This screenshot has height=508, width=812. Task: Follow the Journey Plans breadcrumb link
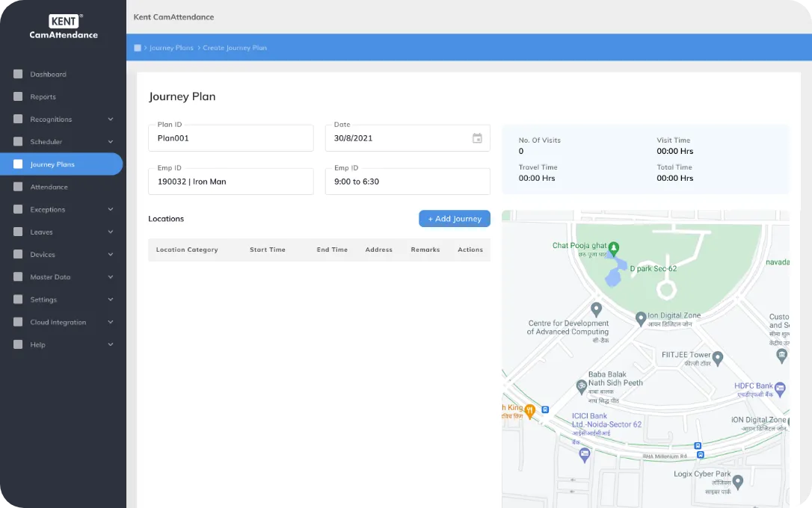(x=171, y=48)
